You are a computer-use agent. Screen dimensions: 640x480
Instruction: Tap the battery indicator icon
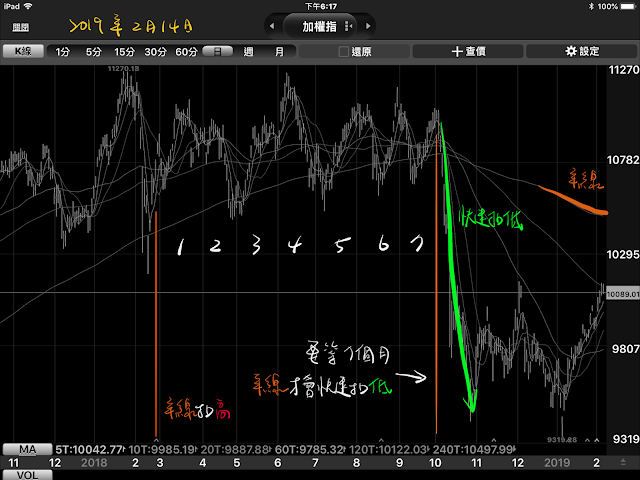[x=629, y=7]
